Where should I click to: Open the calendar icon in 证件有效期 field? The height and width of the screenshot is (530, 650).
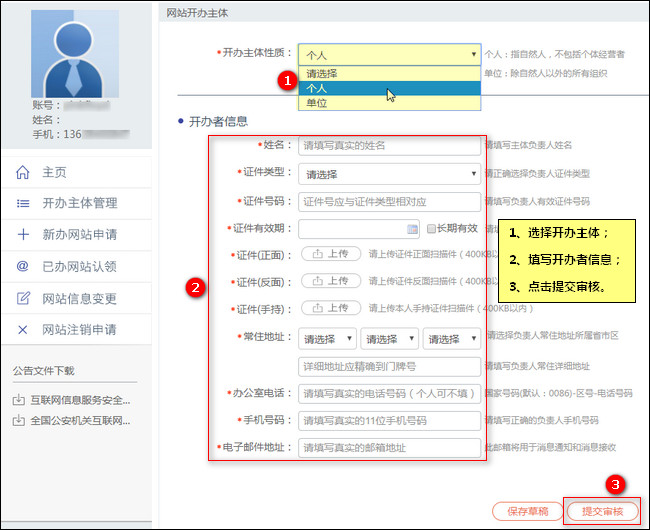pyautogui.click(x=412, y=229)
